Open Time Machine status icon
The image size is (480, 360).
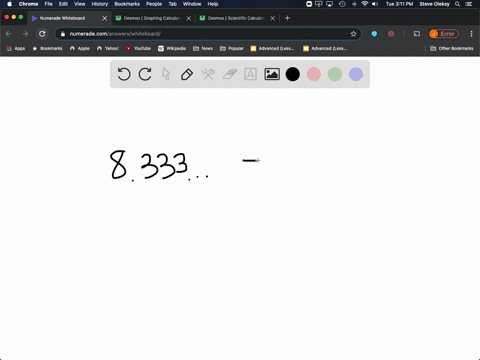point(342,4)
